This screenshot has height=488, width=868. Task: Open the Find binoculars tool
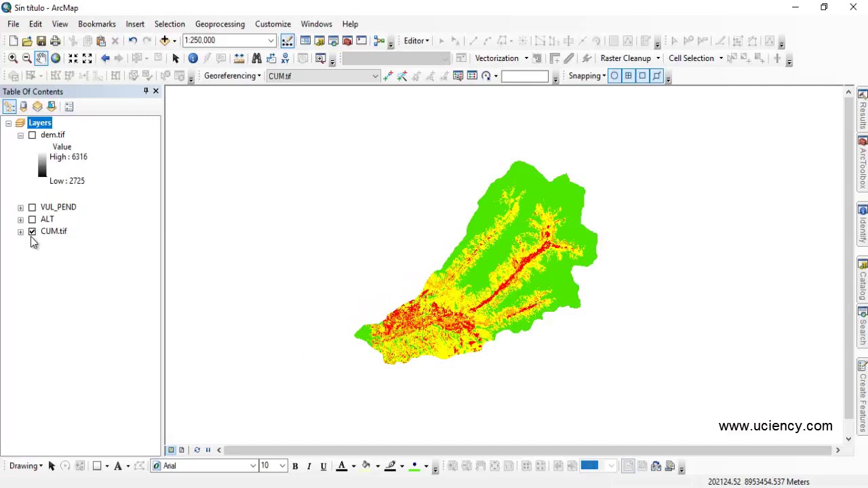click(x=256, y=58)
